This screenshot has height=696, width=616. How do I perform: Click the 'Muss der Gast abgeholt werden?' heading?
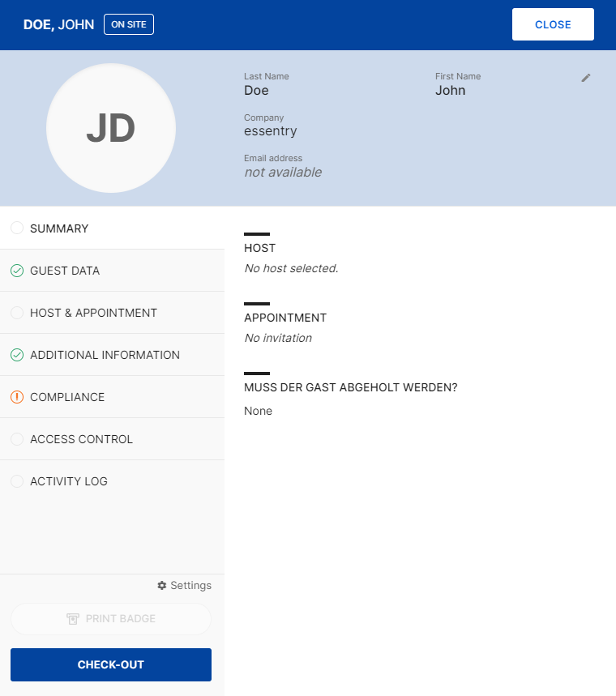(x=350, y=387)
